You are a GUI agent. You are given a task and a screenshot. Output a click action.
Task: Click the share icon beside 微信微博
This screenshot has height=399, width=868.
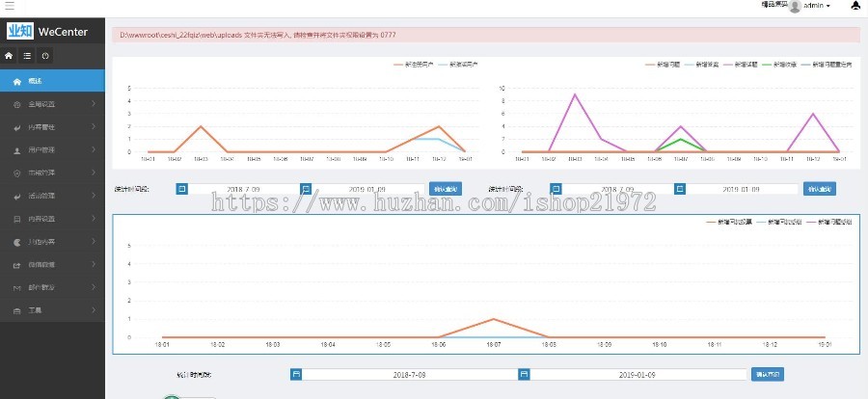point(16,265)
